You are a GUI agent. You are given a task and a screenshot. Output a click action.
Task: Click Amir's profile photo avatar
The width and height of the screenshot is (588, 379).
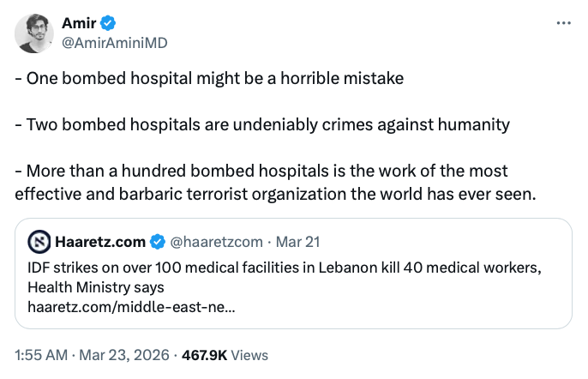pos(35,32)
